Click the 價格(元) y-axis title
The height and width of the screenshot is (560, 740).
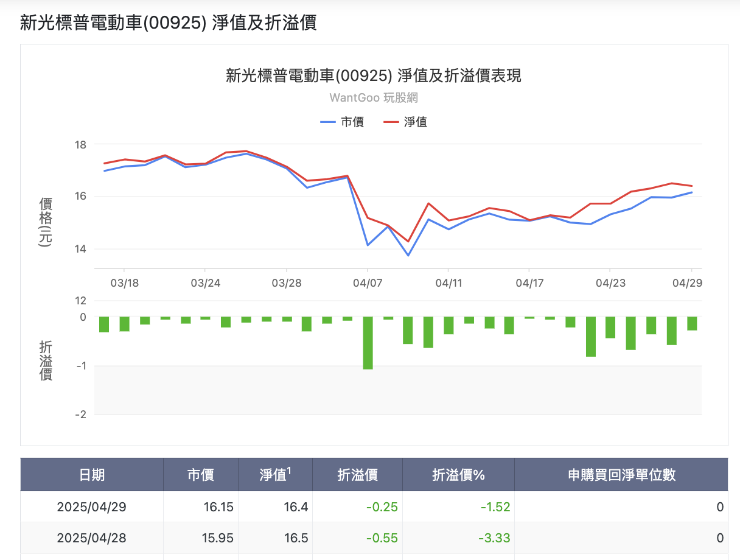pyautogui.click(x=46, y=222)
